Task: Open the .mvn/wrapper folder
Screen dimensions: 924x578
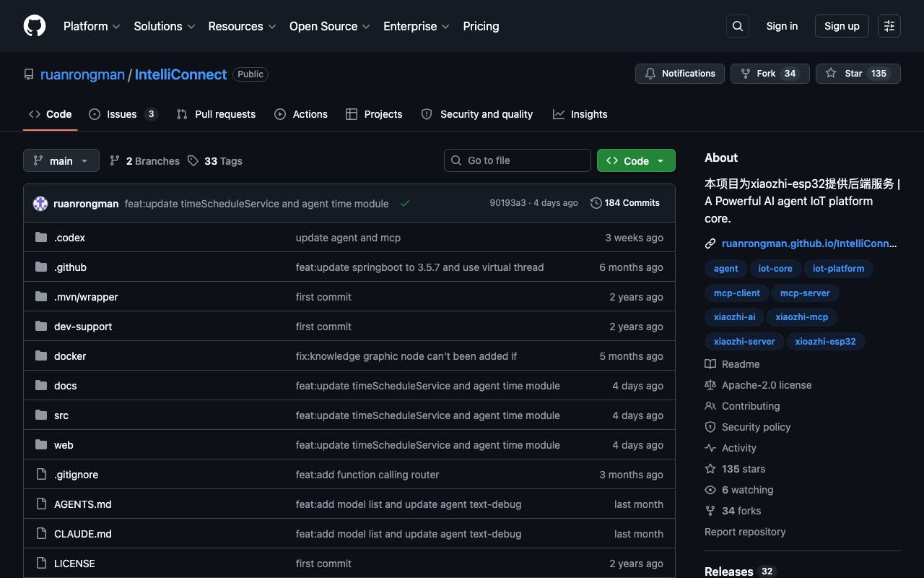Action: 86,297
